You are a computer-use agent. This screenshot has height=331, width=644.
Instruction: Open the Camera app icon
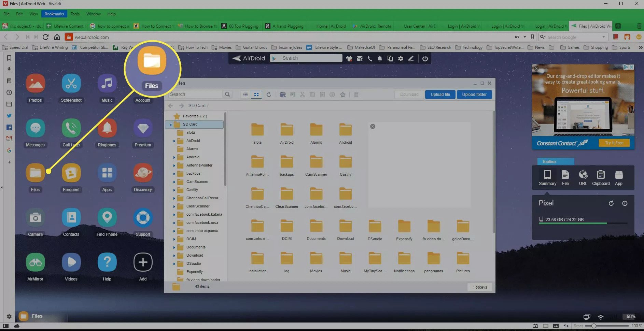pyautogui.click(x=35, y=217)
